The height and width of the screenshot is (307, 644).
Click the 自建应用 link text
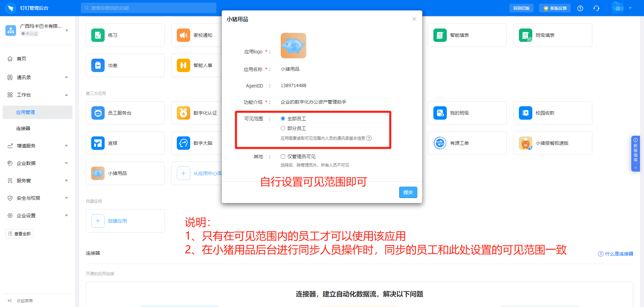[117, 221]
